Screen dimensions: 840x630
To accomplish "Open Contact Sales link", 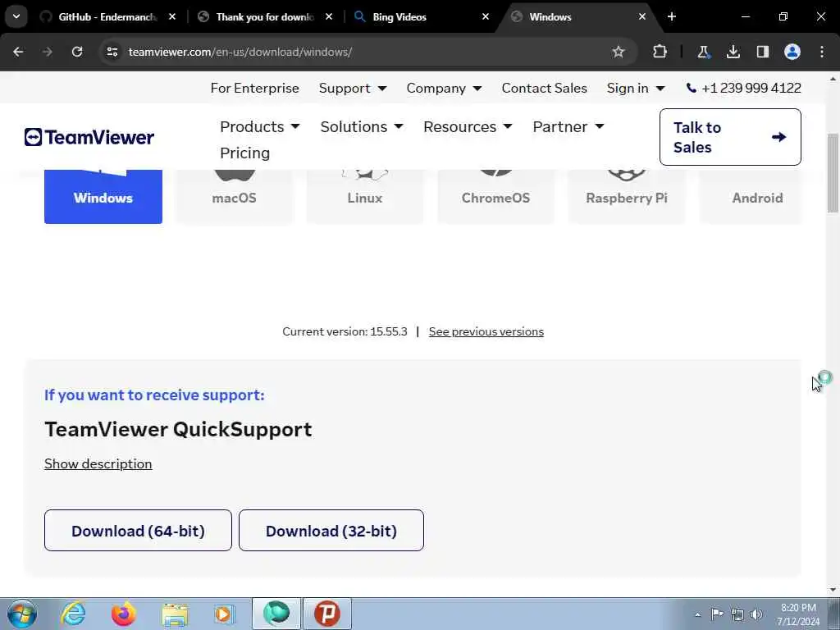I will point(545,88).
